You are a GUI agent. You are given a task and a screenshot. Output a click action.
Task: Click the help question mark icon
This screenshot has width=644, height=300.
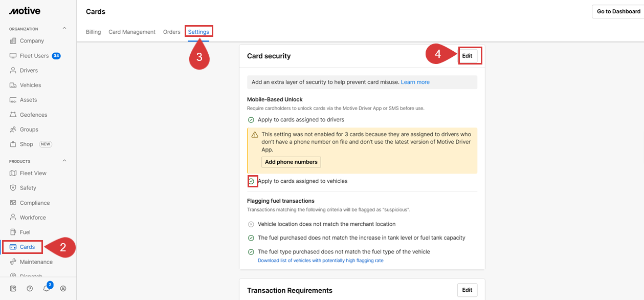pos(30,288)
